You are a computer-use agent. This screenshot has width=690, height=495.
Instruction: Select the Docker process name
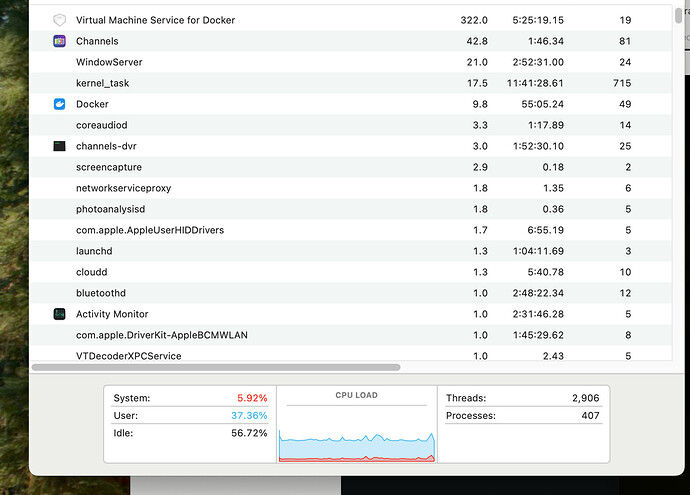92,104
